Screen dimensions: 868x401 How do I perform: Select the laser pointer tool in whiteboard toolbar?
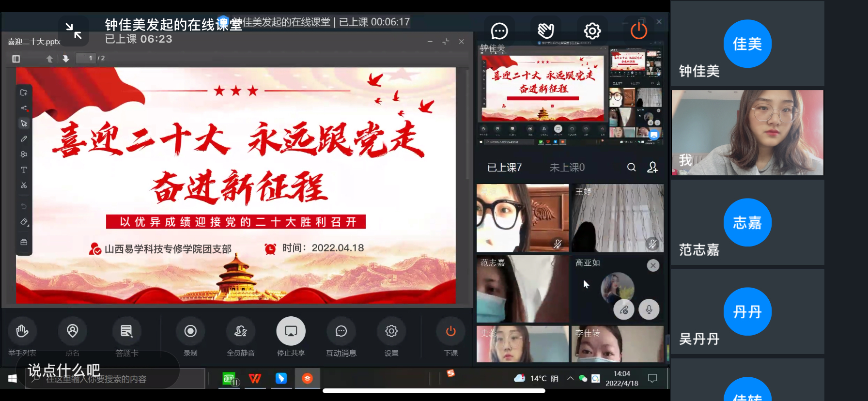(24, 108)
